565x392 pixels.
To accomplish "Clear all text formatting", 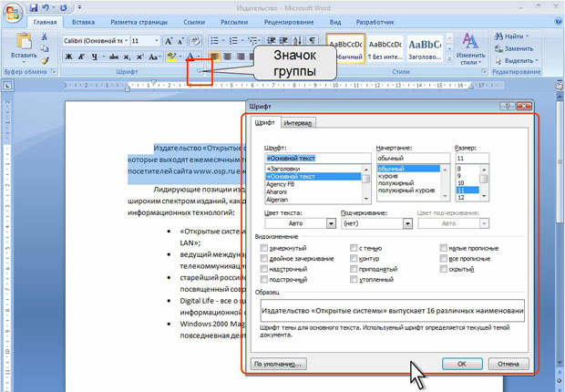I will [x=196, y=41].
